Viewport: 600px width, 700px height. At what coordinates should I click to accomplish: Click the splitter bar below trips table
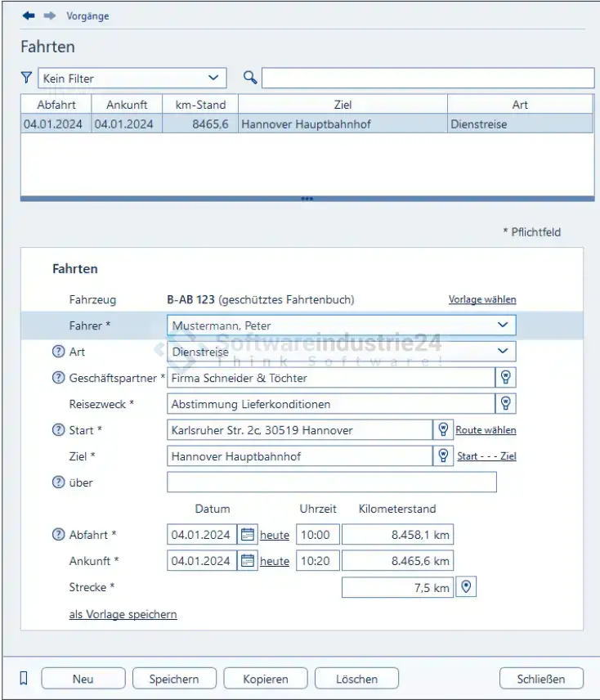307,199
